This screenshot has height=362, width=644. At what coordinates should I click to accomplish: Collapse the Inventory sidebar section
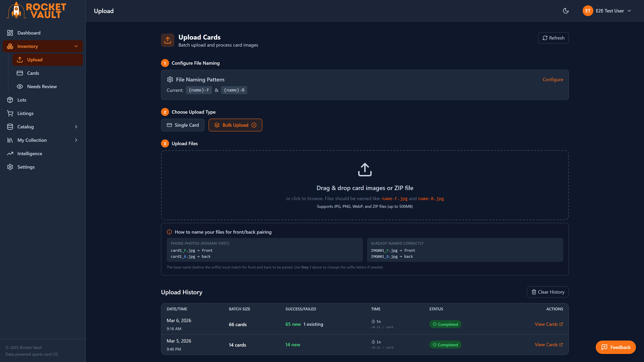pyautogui.click(x=76, y=46)
